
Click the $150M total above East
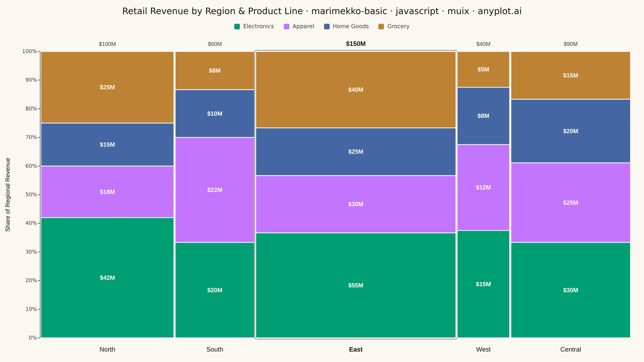point(356,44)
